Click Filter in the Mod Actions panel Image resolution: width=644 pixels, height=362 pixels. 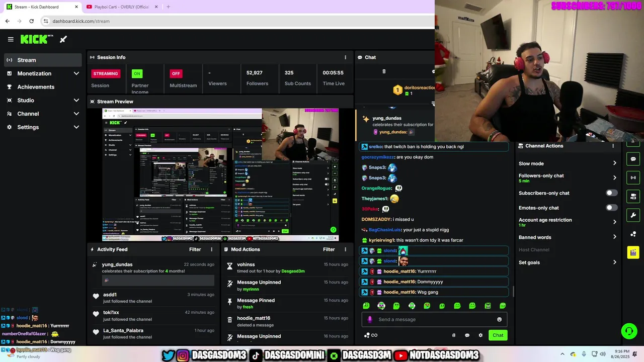tap(329, 249)
